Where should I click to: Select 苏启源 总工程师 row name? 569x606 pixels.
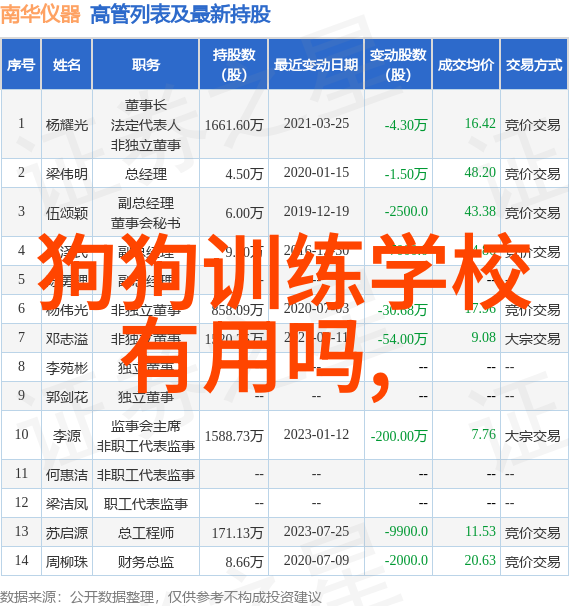coord(67,533)
